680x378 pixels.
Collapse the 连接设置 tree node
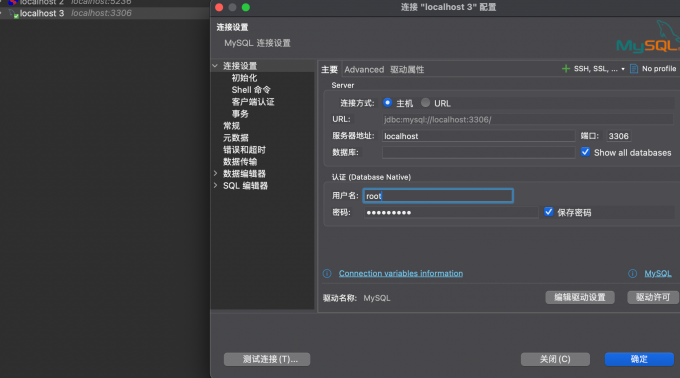(215, 66)
